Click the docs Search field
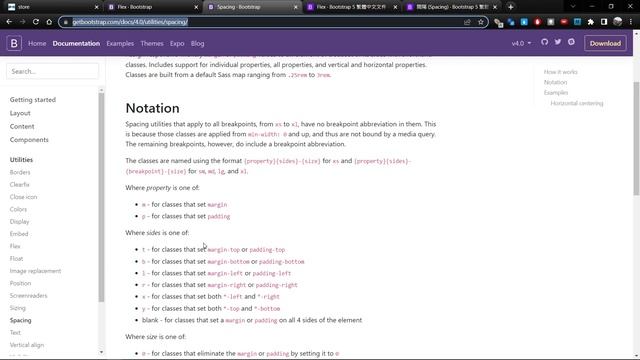 (52, 71)
